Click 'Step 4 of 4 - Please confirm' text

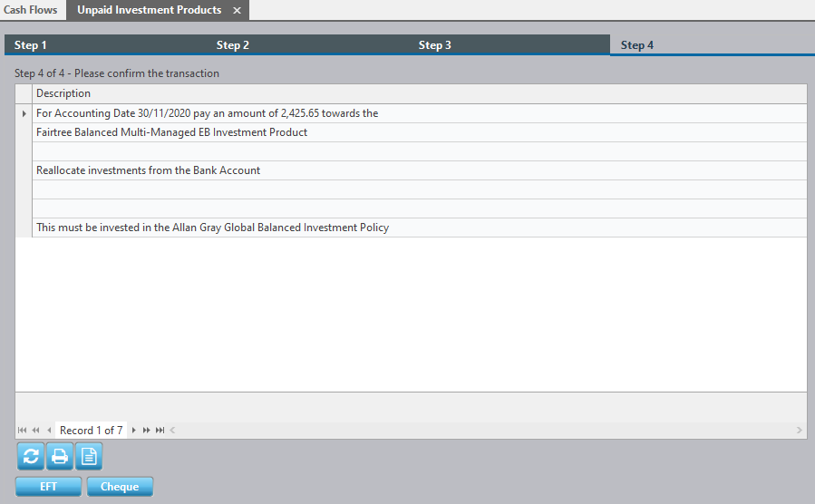coord(117,73)
